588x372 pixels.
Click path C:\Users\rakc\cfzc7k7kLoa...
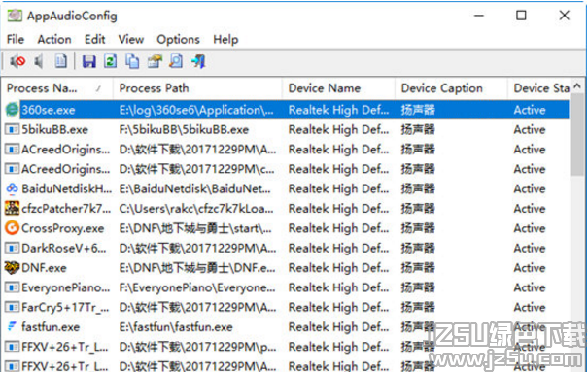click(196, 209)
